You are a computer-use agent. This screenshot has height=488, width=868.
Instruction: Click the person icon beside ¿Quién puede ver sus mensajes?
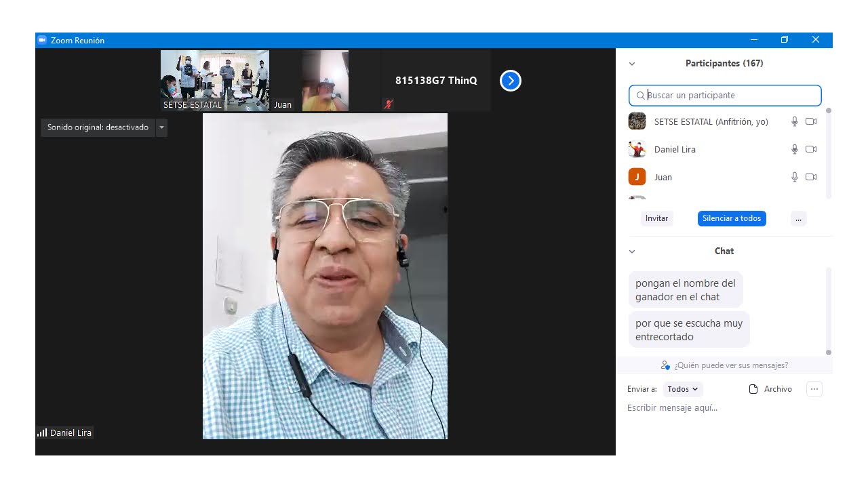coord(666,365)
